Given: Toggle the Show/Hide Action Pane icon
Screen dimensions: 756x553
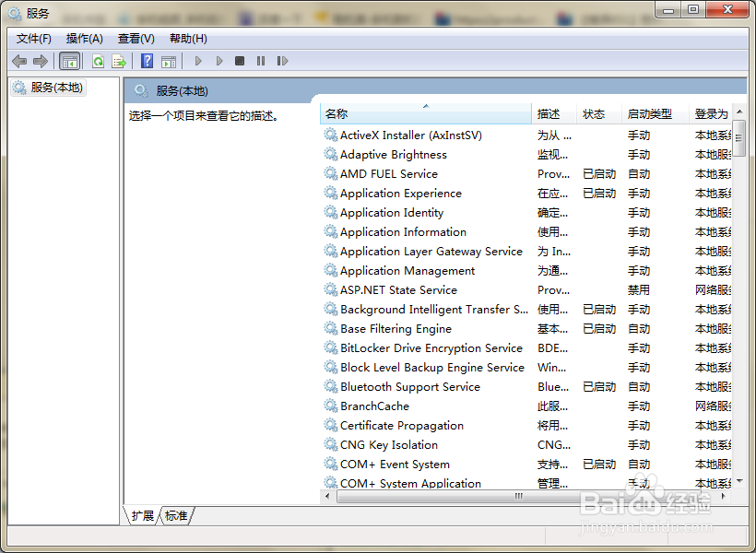Looking at the screenshot, I should click(x=169, y=61).
